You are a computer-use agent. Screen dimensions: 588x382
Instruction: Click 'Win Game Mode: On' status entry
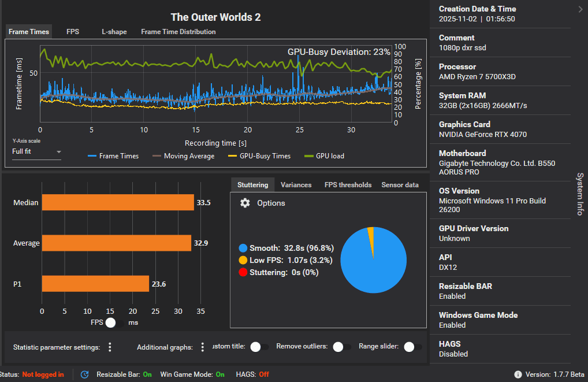(192, 374)
